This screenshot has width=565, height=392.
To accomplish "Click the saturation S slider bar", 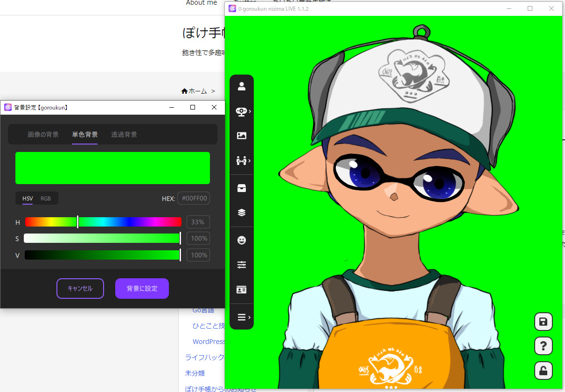I will [102, 239].
